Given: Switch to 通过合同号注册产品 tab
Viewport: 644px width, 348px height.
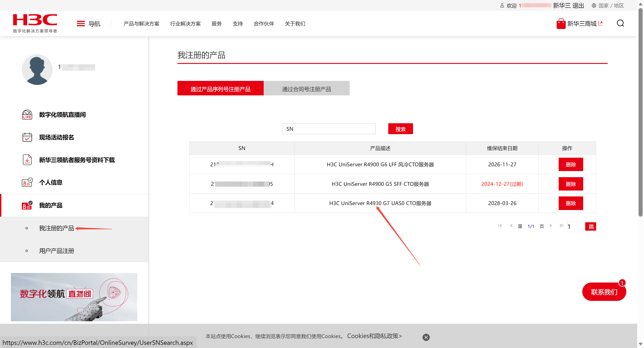Looking at the screenshot, I should pyautogui.click(x=307, y=89).
